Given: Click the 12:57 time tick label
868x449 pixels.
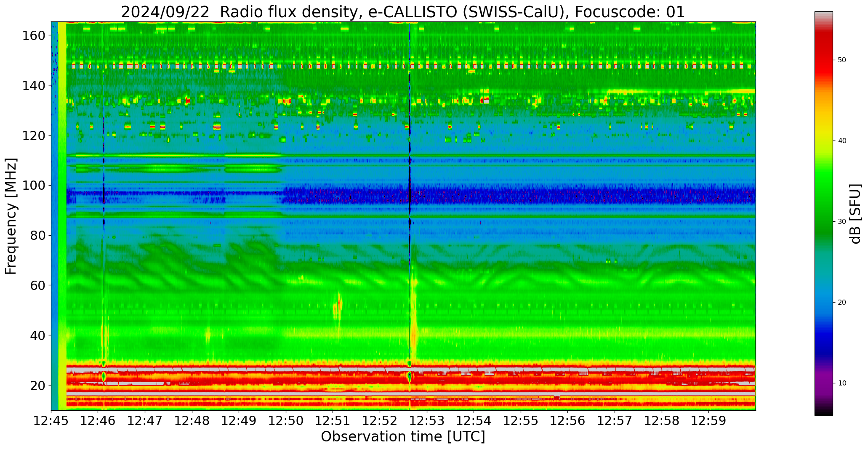Looking at the screenshot, I should [x=615, y=421].
